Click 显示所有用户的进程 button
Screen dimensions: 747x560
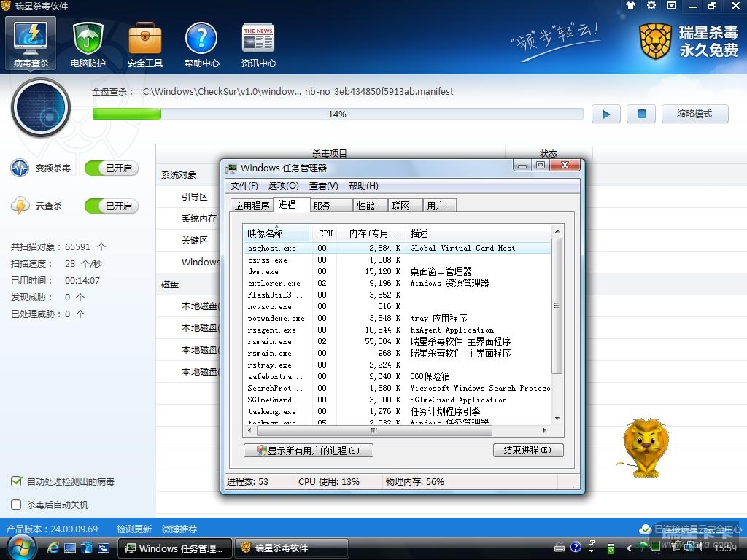tap(308, 451)
